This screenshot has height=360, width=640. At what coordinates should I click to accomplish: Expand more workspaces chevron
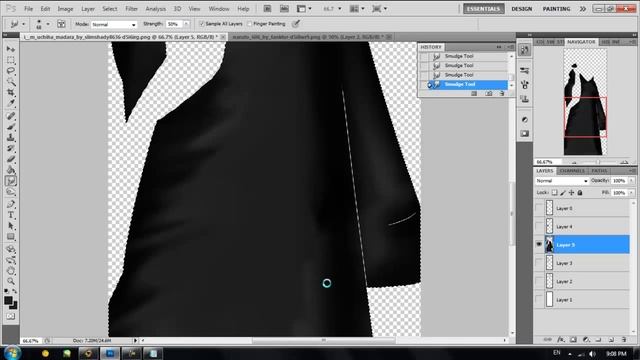click(x=582, y=9)
